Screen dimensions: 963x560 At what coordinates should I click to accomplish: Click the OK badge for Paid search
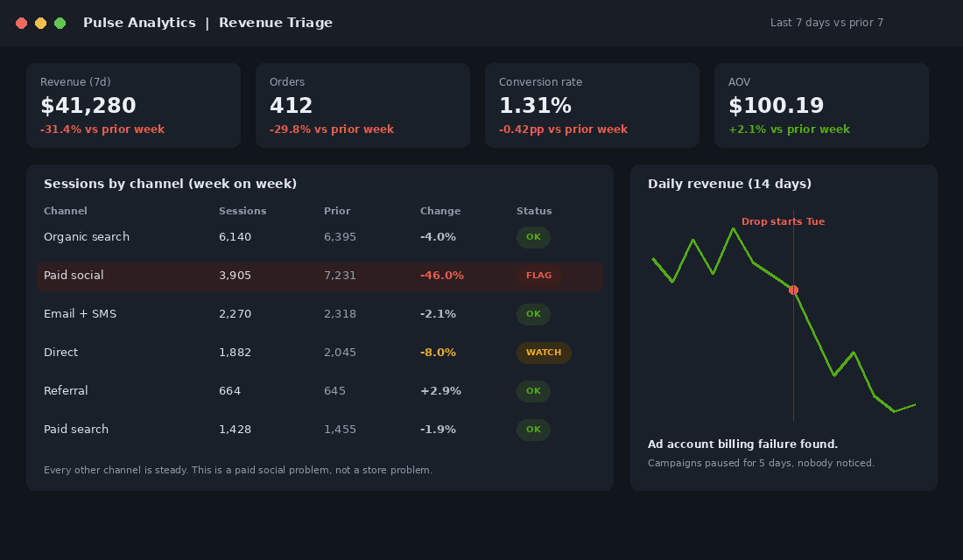click(533, 430)
